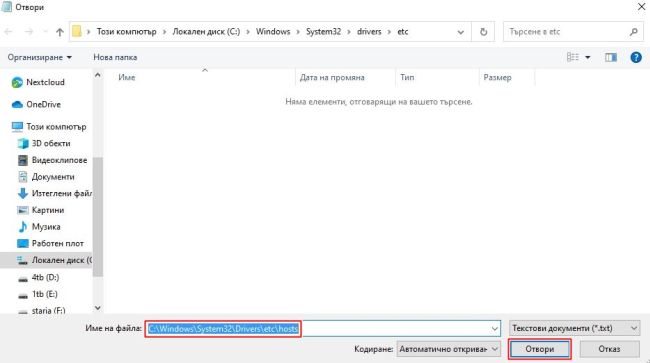650x363 pixels.
Task: Change the view layout icon
Action: pyautogui.click(x=573, y=57)
